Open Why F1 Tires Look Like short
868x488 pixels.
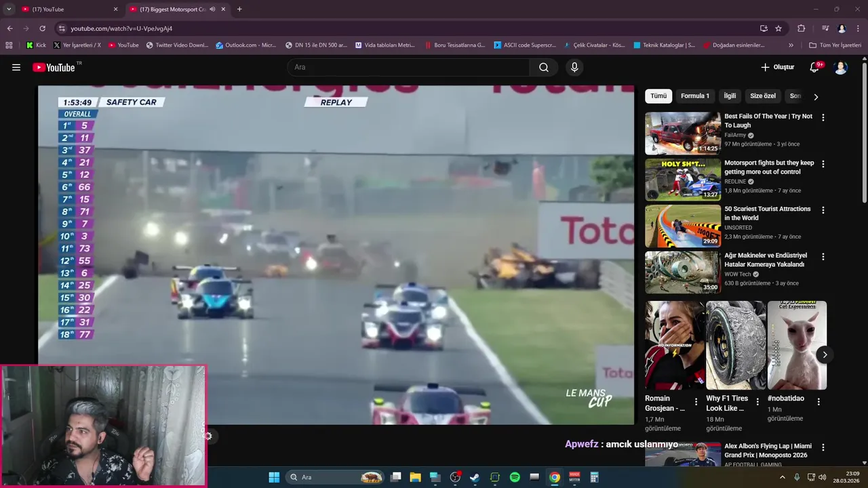736,346
